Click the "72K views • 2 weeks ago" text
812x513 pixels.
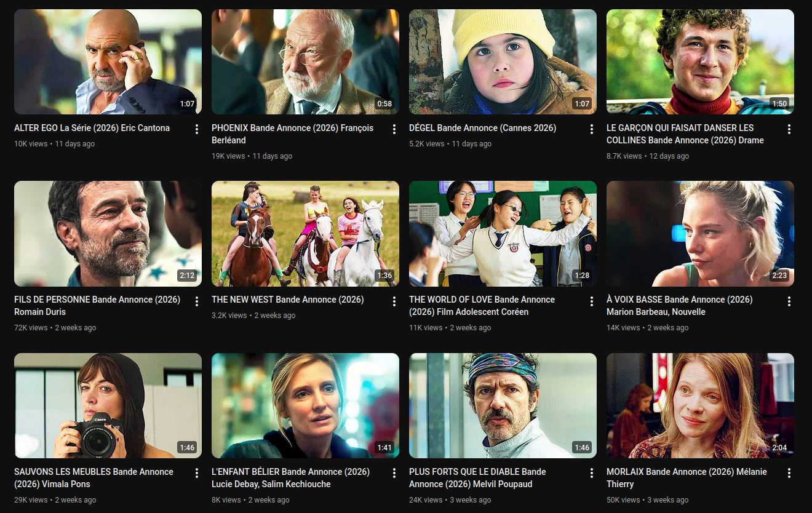pyautogui.click(x=55, y=328)
